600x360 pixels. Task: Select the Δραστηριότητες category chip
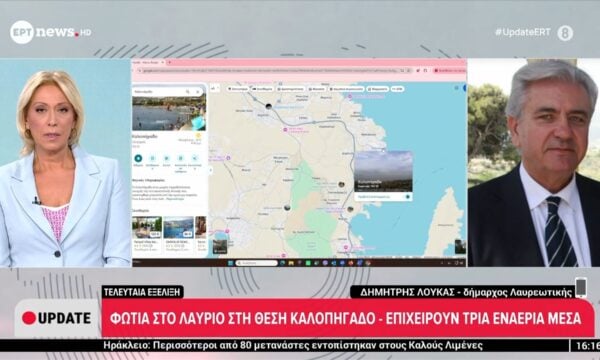(290, 89)
